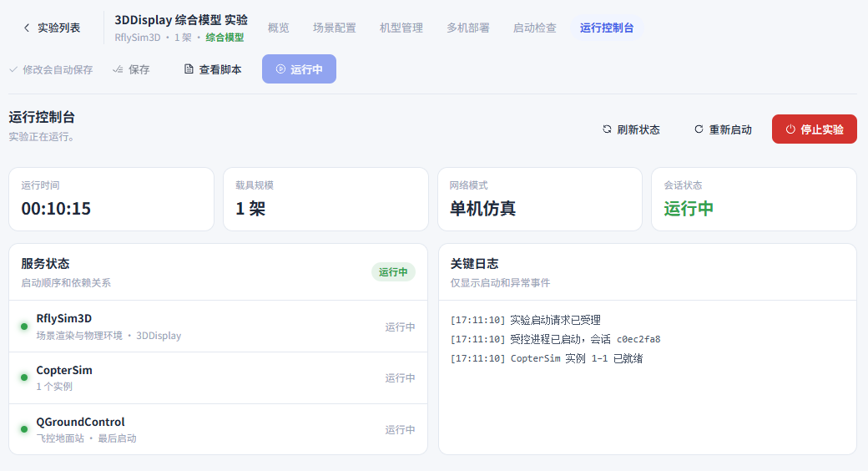Click the 修改会自动保存 label
Image resolution: width=868 pixels, height=471 pixels.
(58, 70)
